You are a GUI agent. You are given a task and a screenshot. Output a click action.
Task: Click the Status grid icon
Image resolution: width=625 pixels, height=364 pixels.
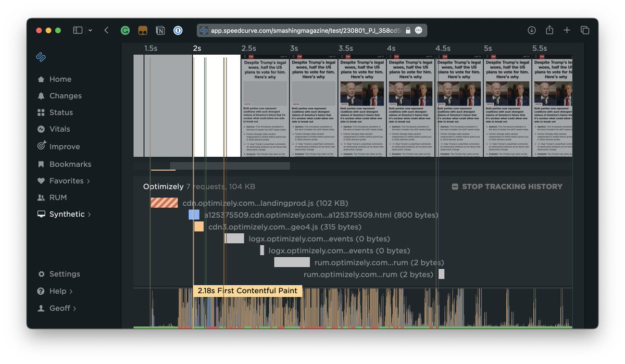tap(41, 112)
